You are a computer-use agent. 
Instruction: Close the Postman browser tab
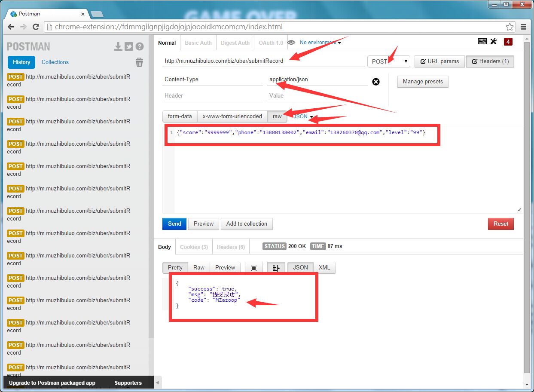pos(83,14)
